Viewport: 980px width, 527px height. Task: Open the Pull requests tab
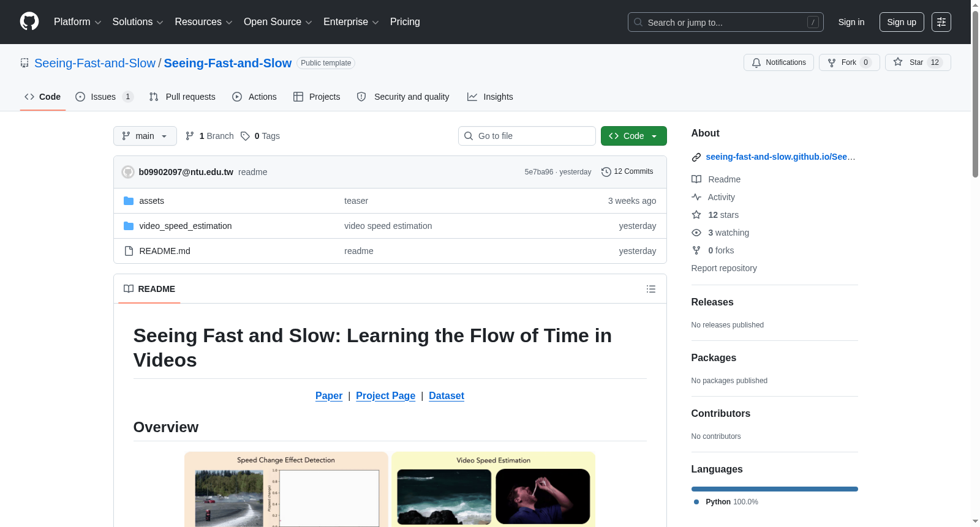pos(183,97)
